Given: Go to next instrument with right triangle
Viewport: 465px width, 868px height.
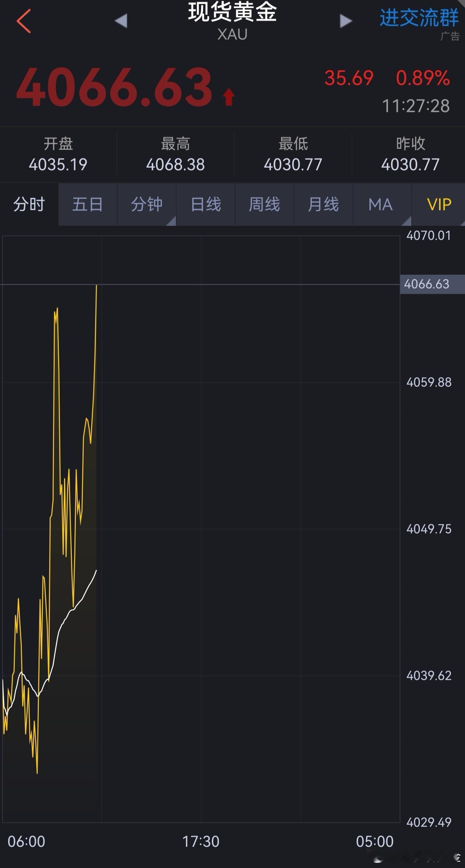Looking at the screenshot, I should tap(346, 21).
